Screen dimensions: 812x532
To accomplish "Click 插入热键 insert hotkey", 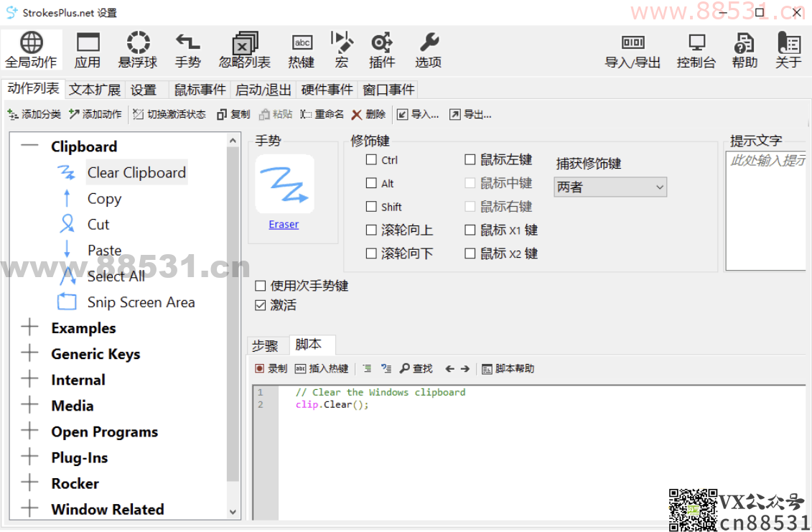I will (x=322, y=369).
